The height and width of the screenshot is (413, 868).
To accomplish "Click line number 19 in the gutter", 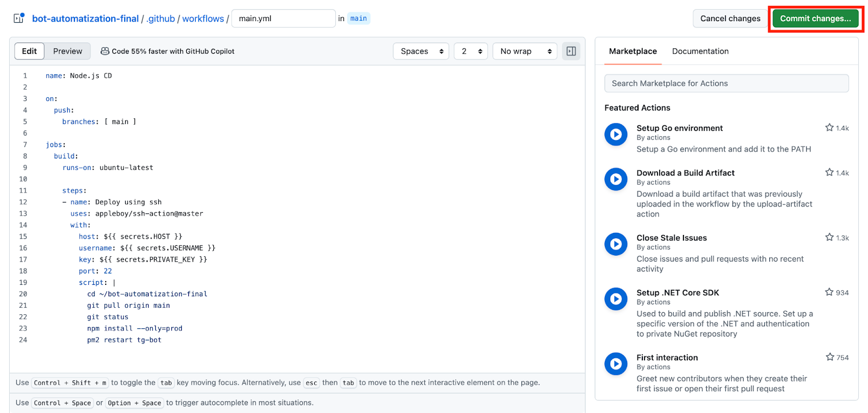I will (x=23, y=282).
